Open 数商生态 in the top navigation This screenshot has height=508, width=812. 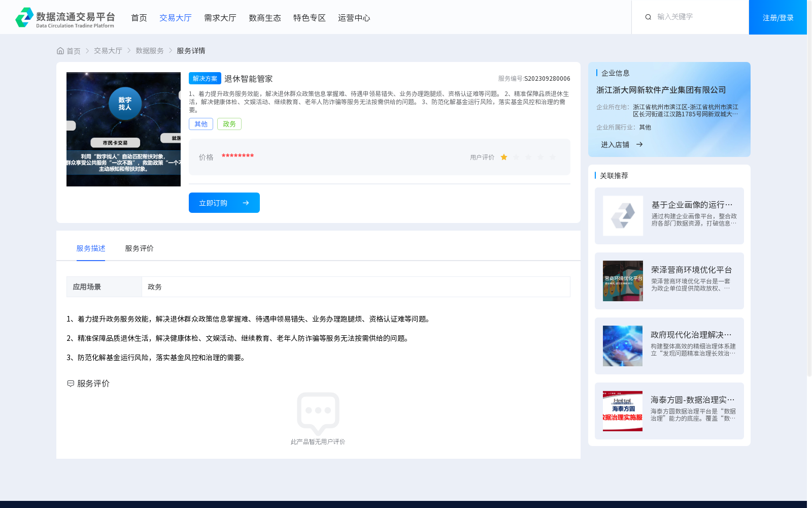(x=265, y=18)
